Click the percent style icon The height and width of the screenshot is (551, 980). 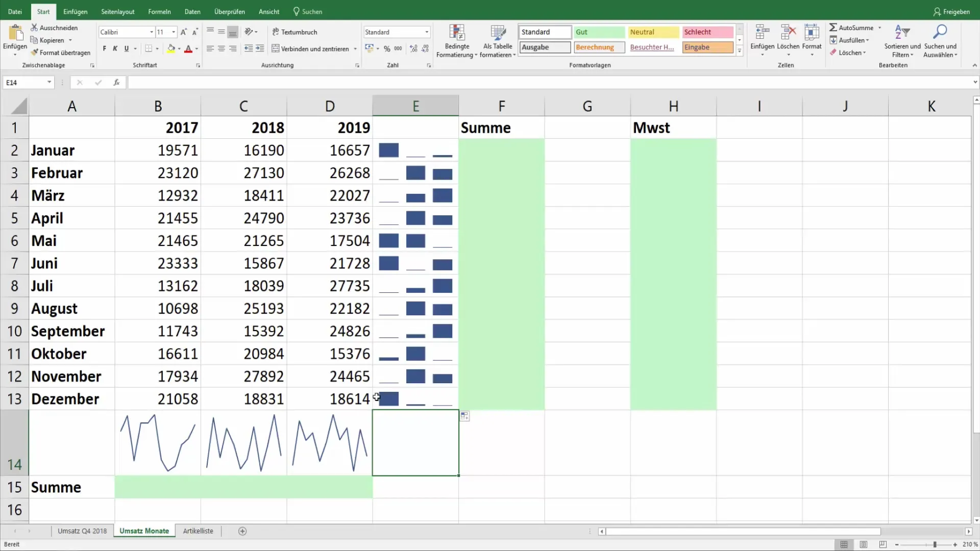(387, 48)
